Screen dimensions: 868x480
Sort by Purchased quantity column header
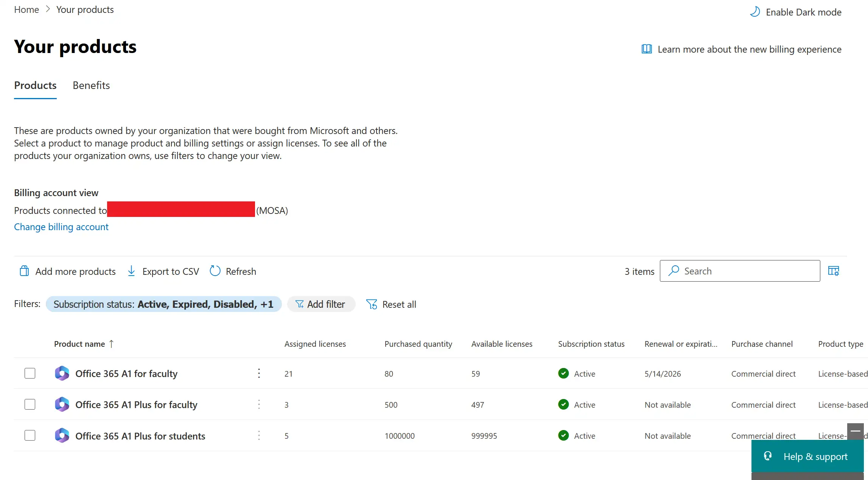point(418,344)
